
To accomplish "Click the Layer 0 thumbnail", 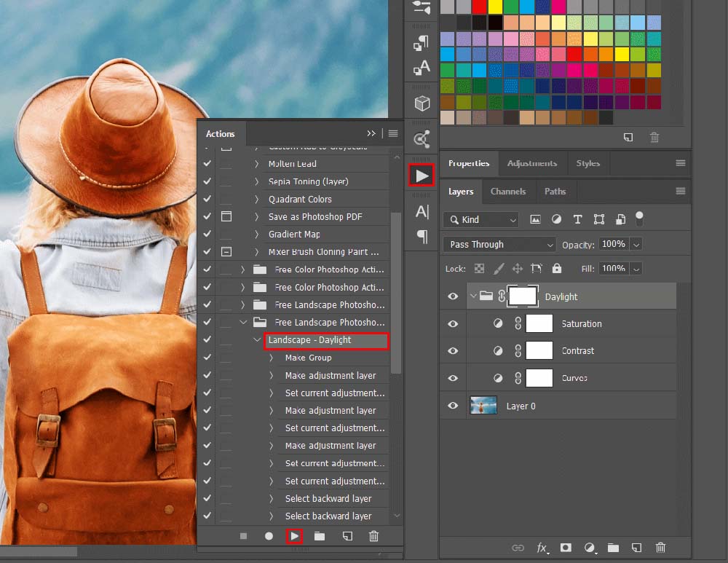I will coord(483,405).
